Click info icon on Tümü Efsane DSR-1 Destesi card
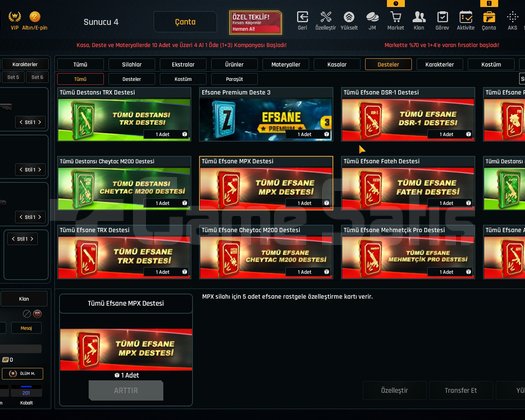The height and width of the screenshot is (420, 525). click(x=468, y=134)
